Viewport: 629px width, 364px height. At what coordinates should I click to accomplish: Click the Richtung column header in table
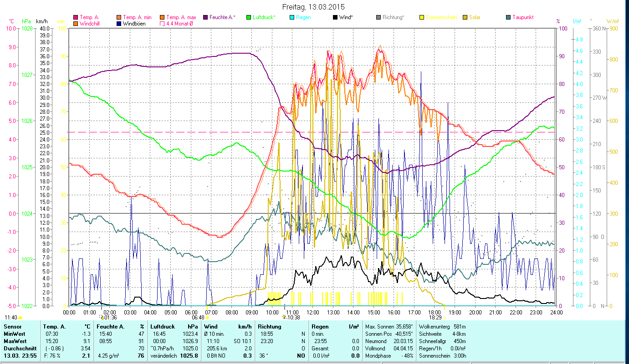pos(270,326)
